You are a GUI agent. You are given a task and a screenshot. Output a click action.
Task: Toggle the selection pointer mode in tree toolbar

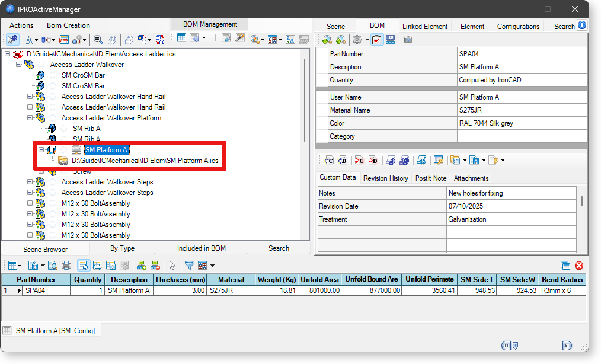[12, 40]
